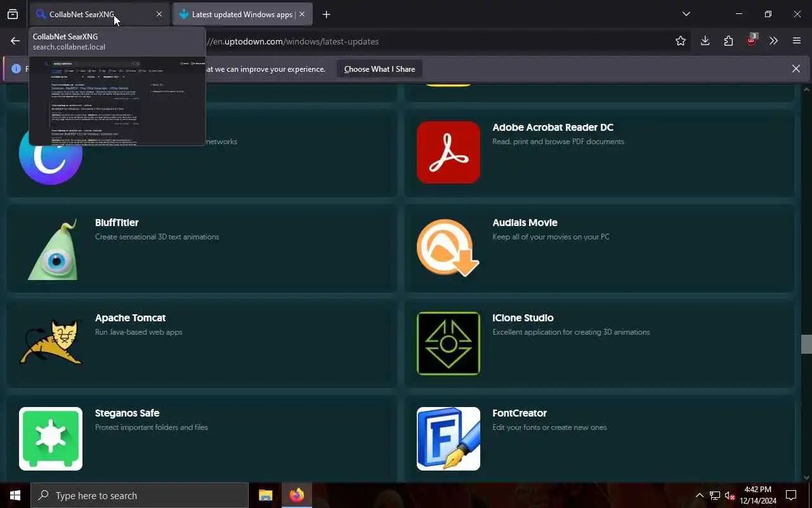Click 'Edit your fonts or create new ones'
The height and width of the screenshot is (508, 812).
pos(549,427)
